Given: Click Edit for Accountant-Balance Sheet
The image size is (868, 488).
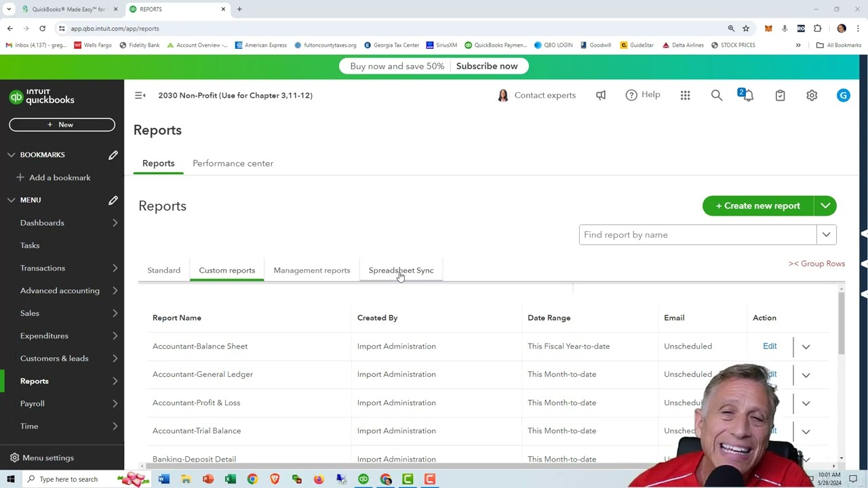Looking at the screenshot, I should click(x=770, y=346).
